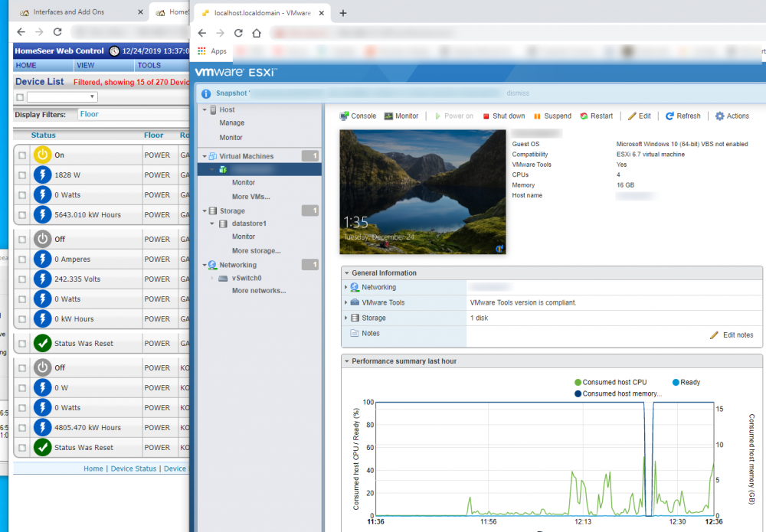This screenshot has width=766, height=532.
Task: Open the TOOLS menu in HomeSeer
Action: (149, 66)
